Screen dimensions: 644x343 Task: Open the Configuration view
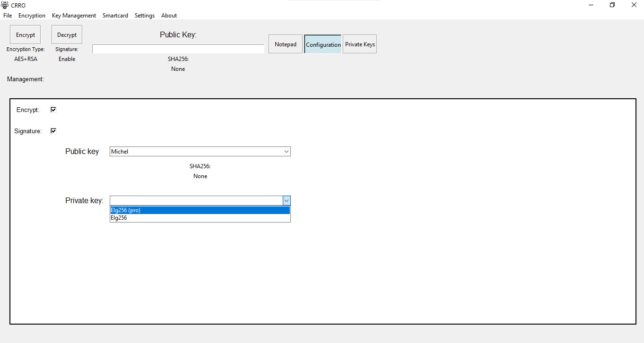pyautogui.click(x=323, y=44)
